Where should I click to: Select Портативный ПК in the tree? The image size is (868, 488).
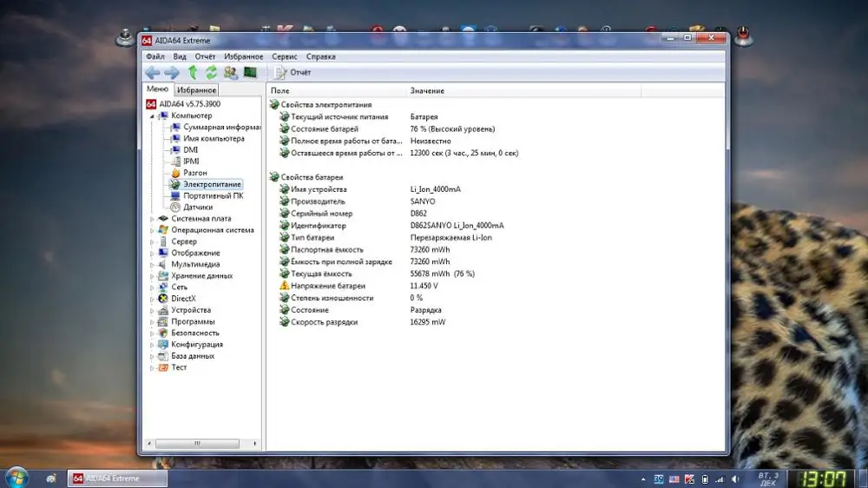213,195
